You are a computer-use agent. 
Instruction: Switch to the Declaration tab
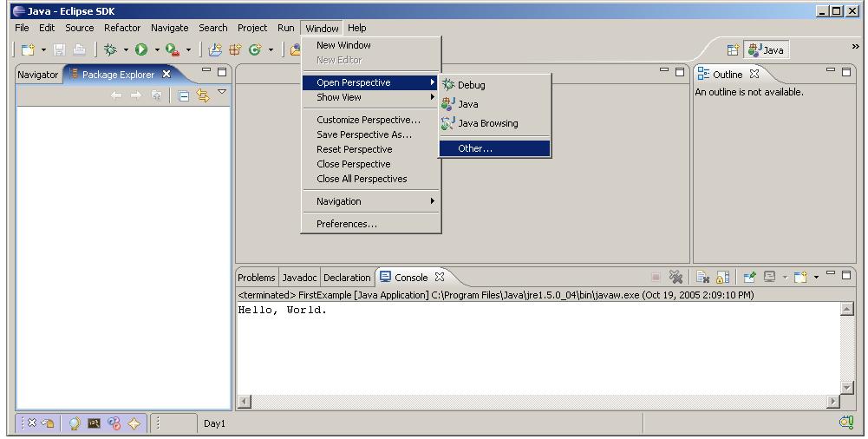click(347, 278)
